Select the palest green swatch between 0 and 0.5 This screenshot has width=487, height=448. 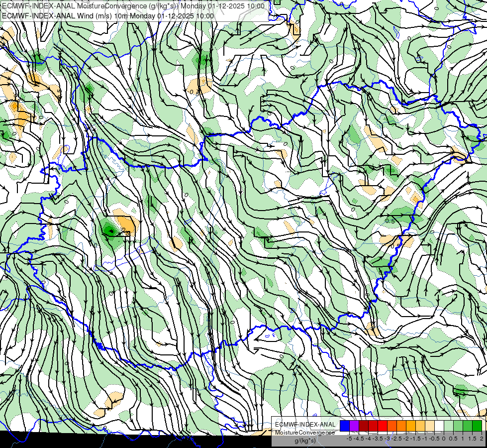click(x=449, y=426)
